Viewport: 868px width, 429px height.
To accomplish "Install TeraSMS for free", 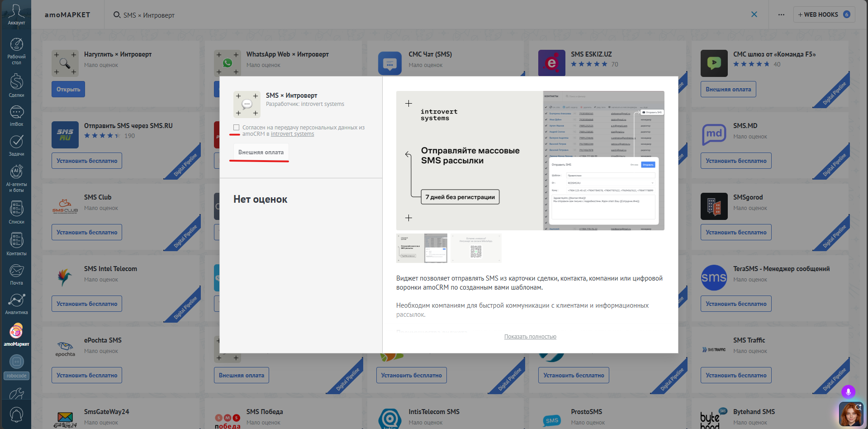I will [736, 304].
